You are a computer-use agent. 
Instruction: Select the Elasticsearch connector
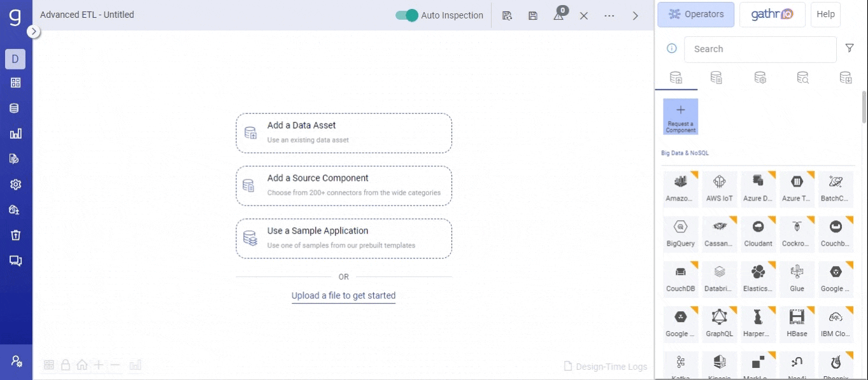click(758, 279)
